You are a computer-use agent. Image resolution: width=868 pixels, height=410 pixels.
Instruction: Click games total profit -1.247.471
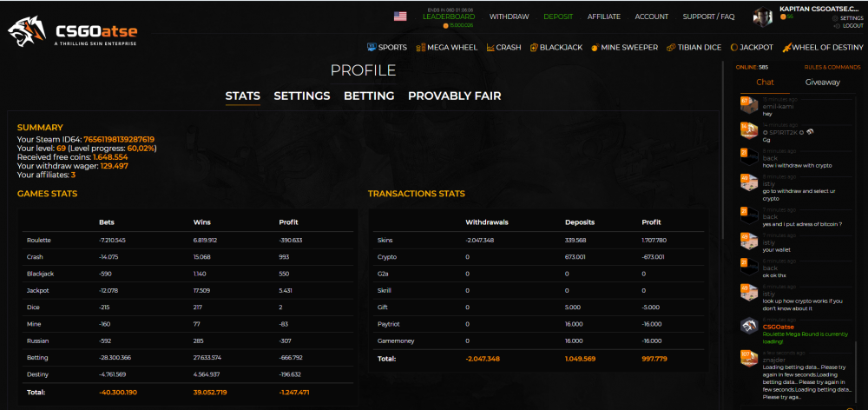[294, 393]
